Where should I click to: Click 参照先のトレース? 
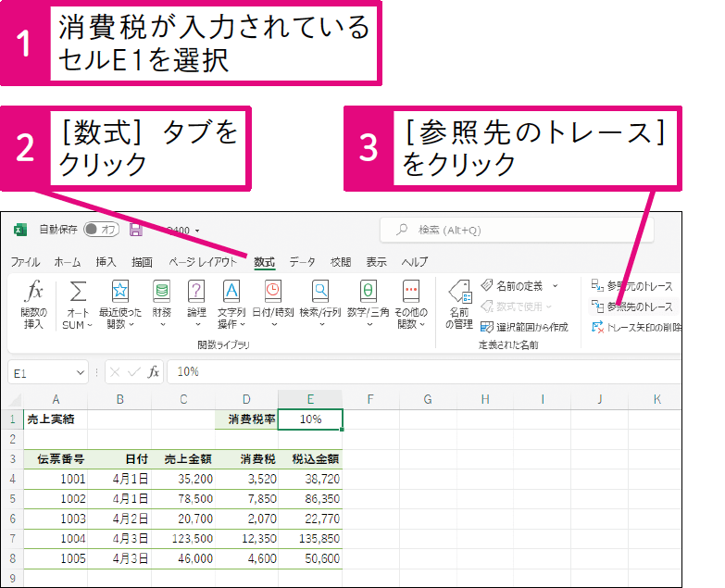tap(632, 307)
